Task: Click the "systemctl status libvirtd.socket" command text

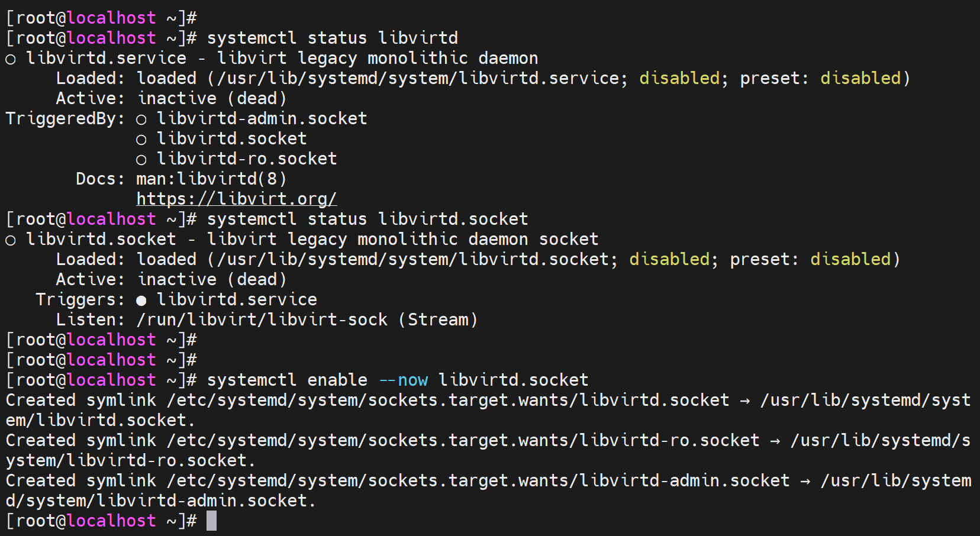Action: [367, 219]
